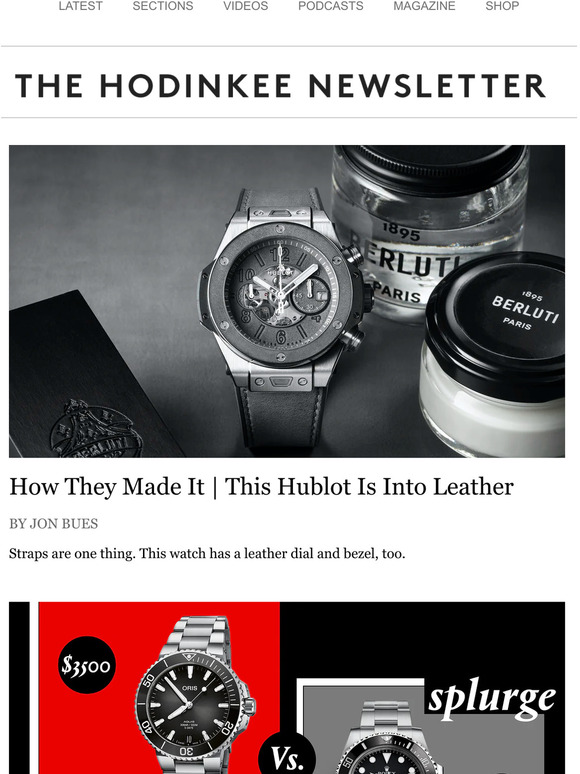The image size is (580, 774).
Task: Click the Hublot chronograph watch dial
Action: (x=280, y=295)
